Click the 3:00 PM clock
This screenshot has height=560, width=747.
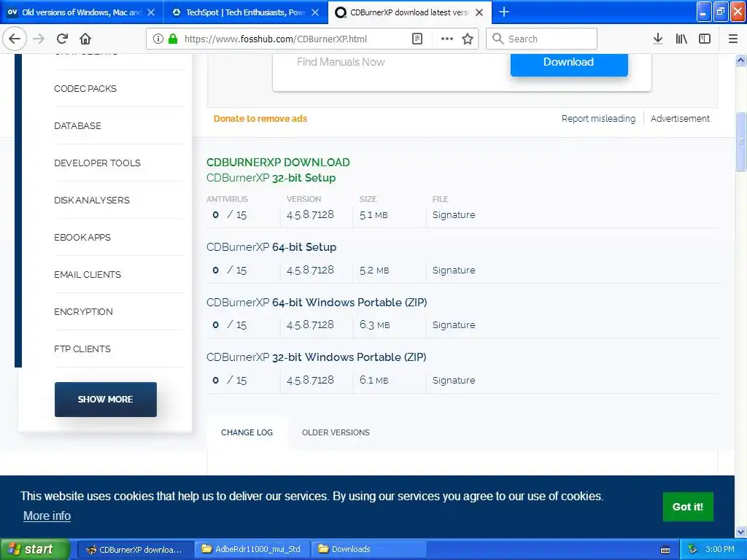coord(720,549)
